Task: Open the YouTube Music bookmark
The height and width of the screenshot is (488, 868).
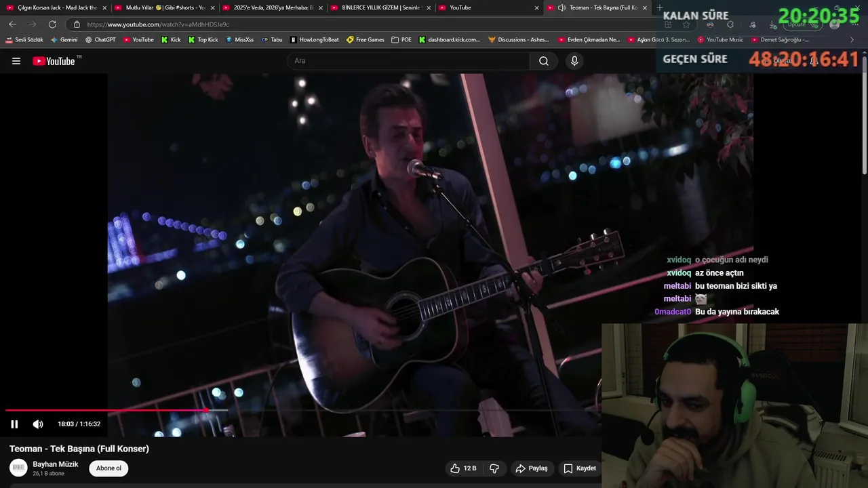Action: tap(721, 40)
